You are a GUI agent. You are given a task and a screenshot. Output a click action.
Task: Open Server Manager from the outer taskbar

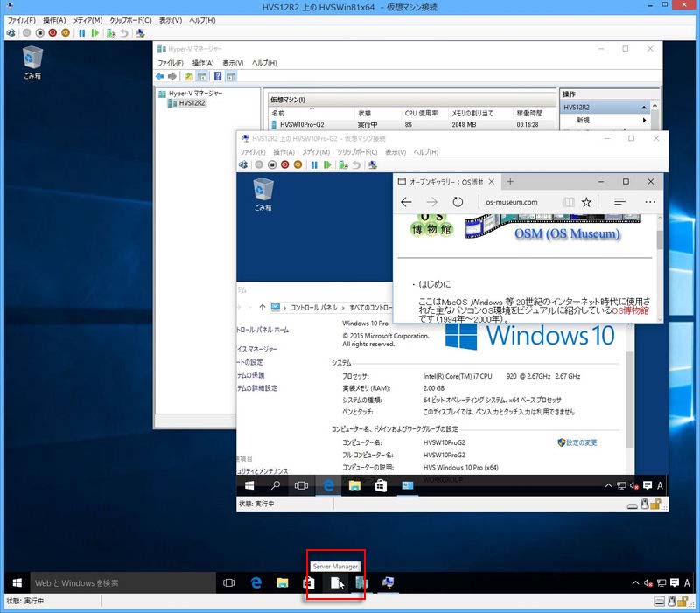coord(336,582)
